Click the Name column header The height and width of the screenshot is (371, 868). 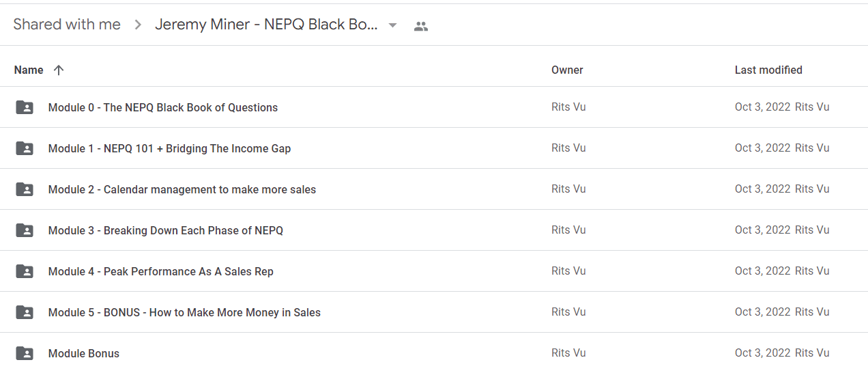(x=29, y=70)
